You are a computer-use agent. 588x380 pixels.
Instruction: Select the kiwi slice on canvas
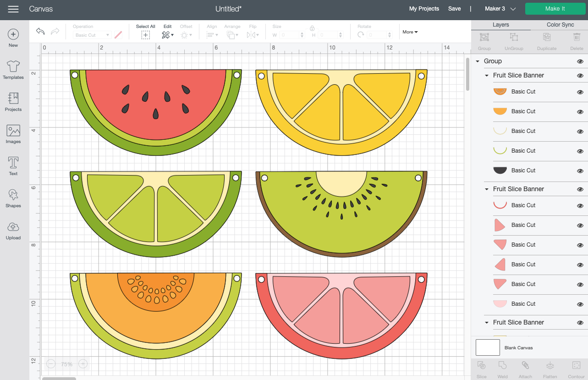[341, 214]
